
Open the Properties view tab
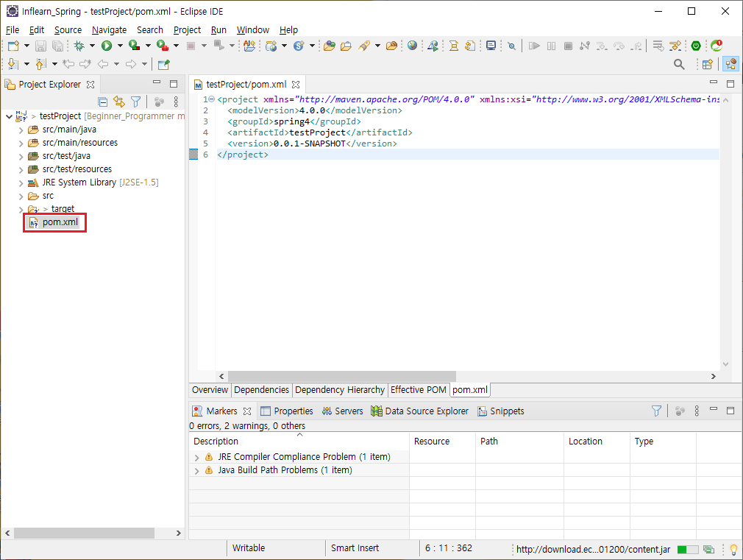tap(287, 411)
